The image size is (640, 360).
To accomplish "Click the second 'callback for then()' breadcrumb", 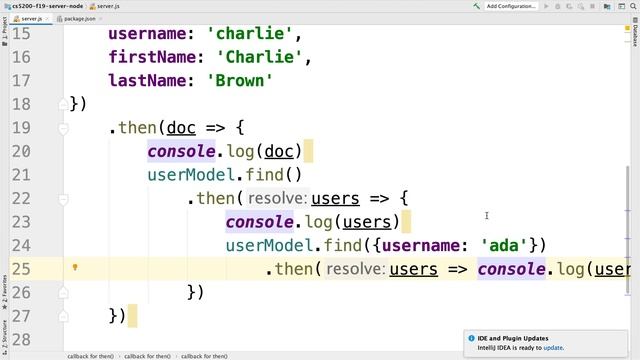I will click(x=147, y=356).
